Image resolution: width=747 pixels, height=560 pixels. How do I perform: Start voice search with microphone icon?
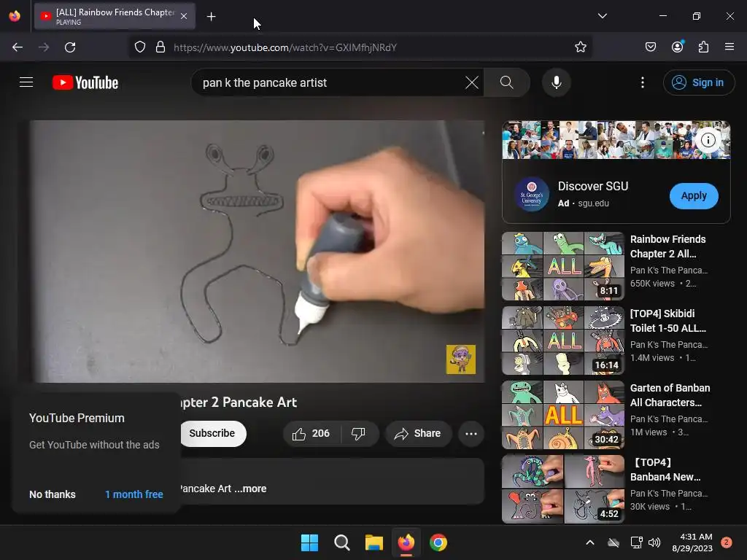556,82
